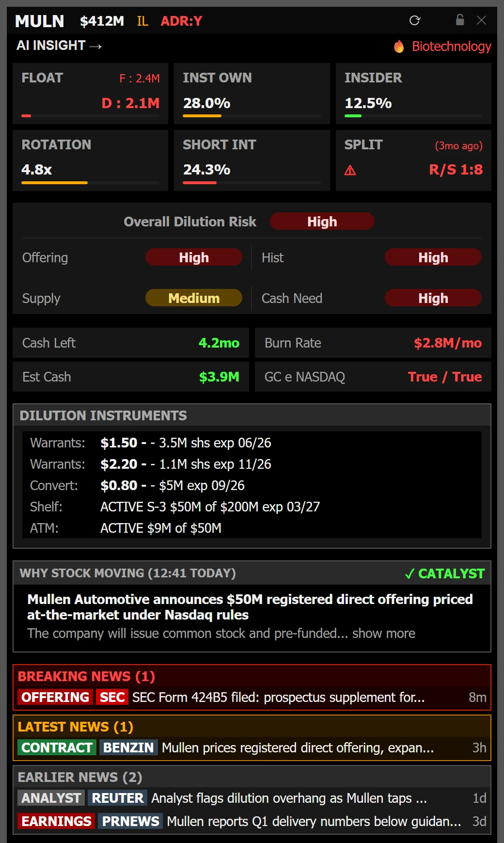Click the D : 2.1M float value
Viewport: 504px width, 843px height.
pyautogui.click(x=130, y=103)
